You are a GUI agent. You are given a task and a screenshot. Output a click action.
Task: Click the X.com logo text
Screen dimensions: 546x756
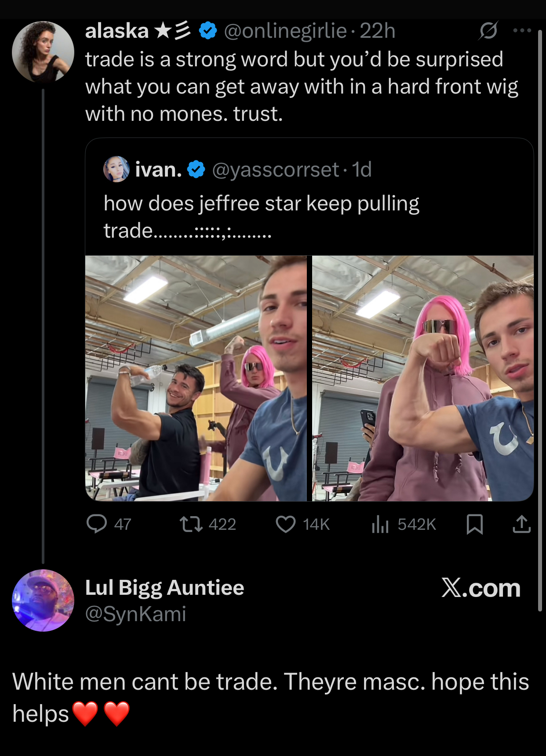click(481, 588)
